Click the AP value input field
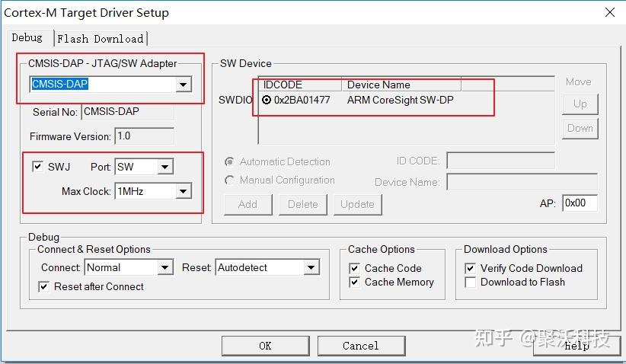 pos(579,203)
